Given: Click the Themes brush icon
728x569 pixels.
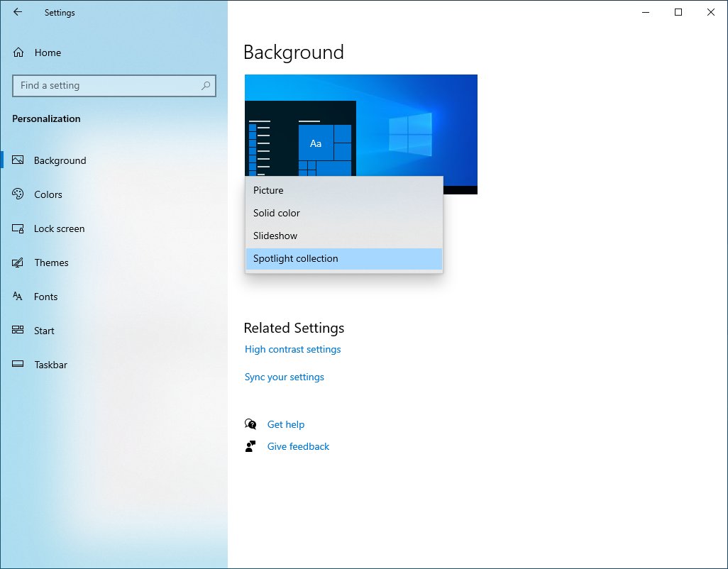Looking at the screenshot, I should (x=18, y=263).
